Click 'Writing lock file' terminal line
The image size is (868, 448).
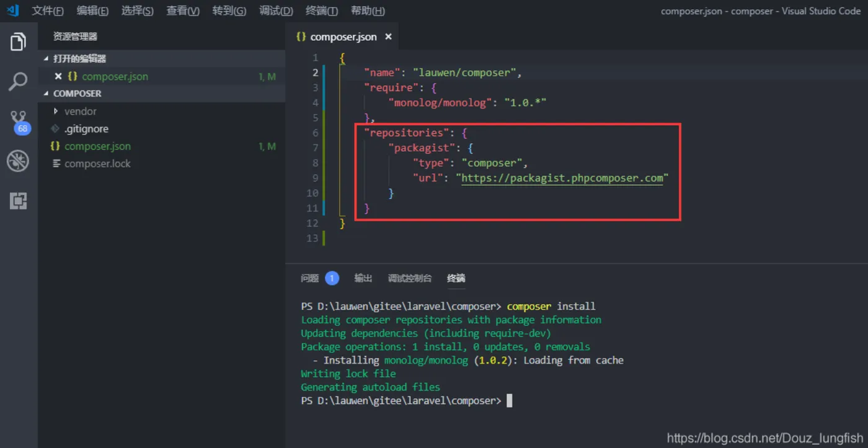(348, 374)
